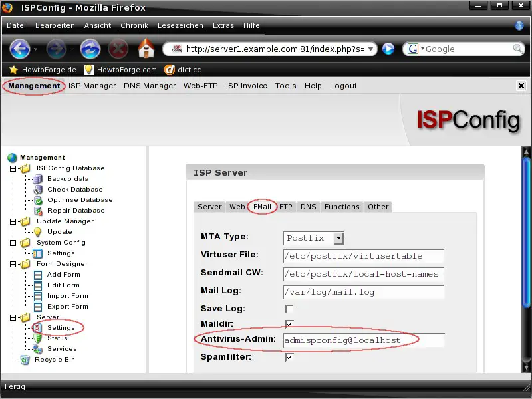The width and height of the screenshot is (532, 399).
Task: Click the Edit Form icon
Action: [x=38, y=285]
